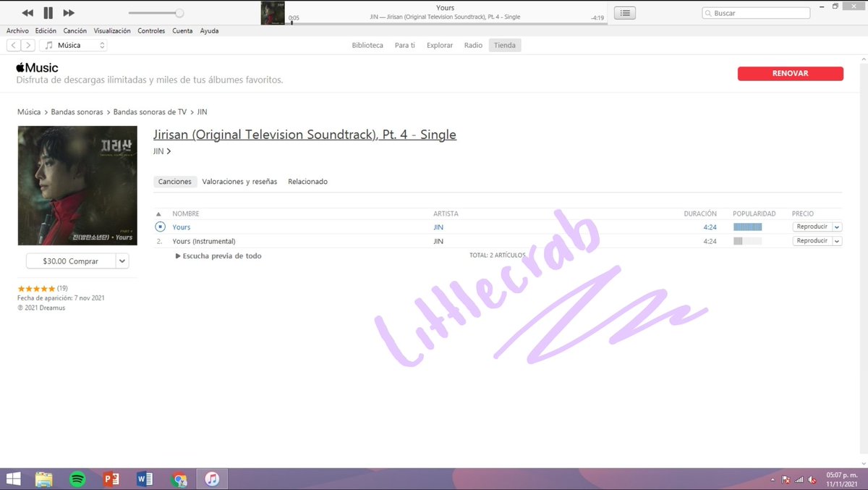Open Valoraciones y reseñas tab
This screenshot has width=868, height=490.
point(239,182)
